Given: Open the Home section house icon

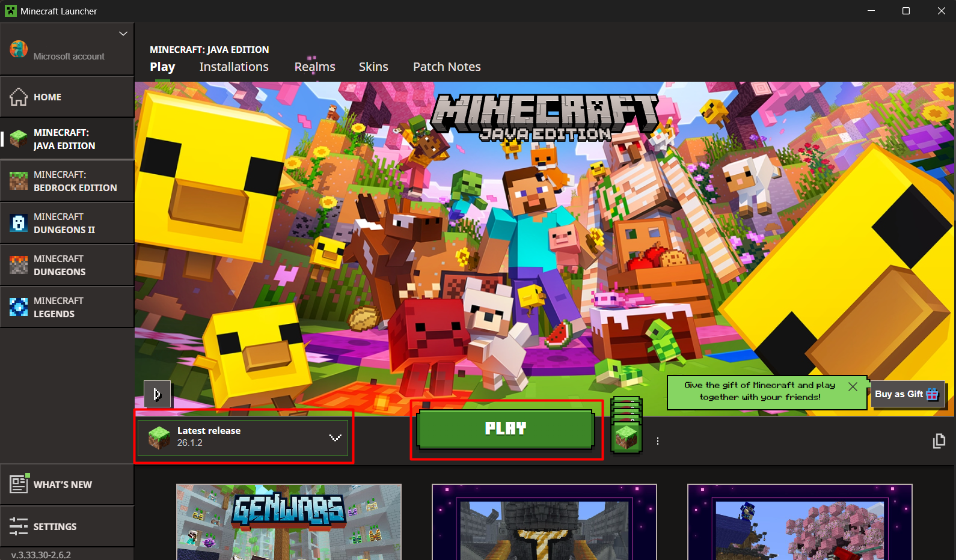Looking at the screenshot, I should pos(19,97).
